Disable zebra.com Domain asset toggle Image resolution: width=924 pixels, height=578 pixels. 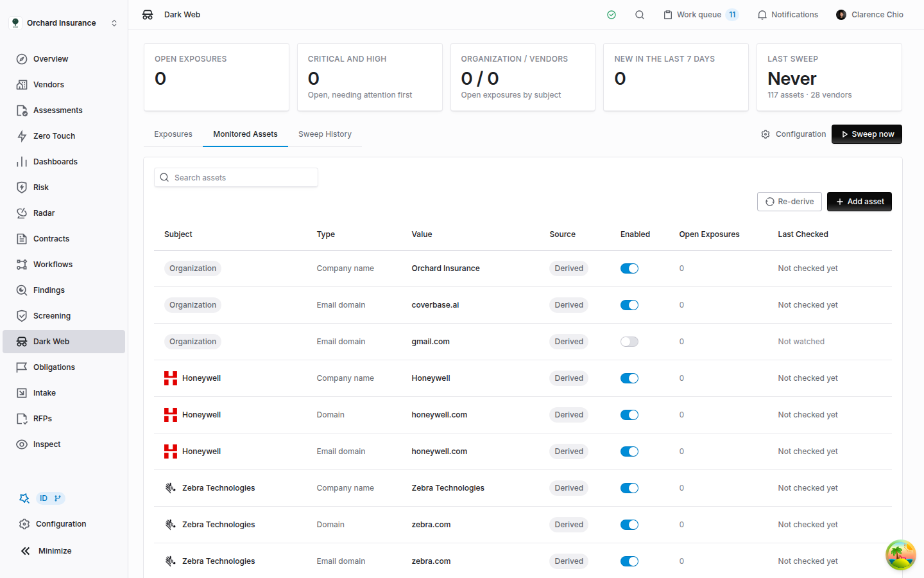point(629,525)
